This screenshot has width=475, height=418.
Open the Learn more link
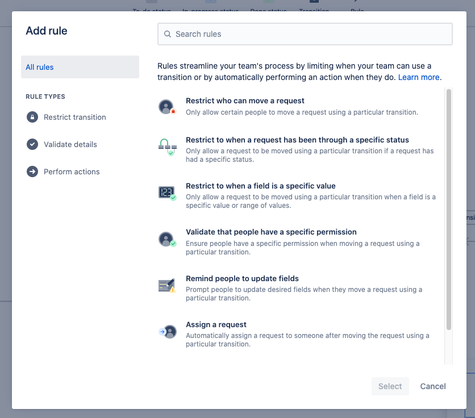pyautogui.click(x=419, y=77)
